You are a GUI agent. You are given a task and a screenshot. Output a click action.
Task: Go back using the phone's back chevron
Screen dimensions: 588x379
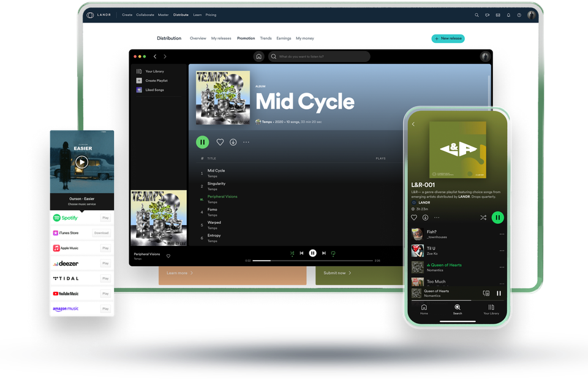[413, 124]
